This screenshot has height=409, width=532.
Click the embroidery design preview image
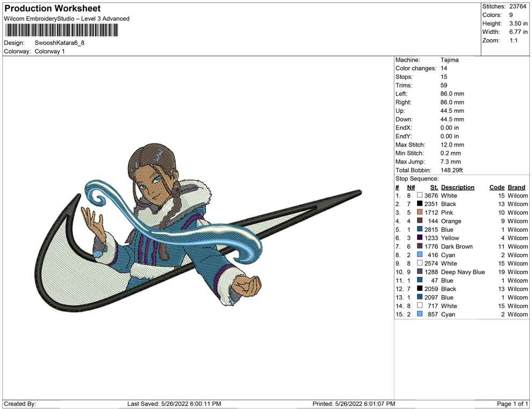198,228
